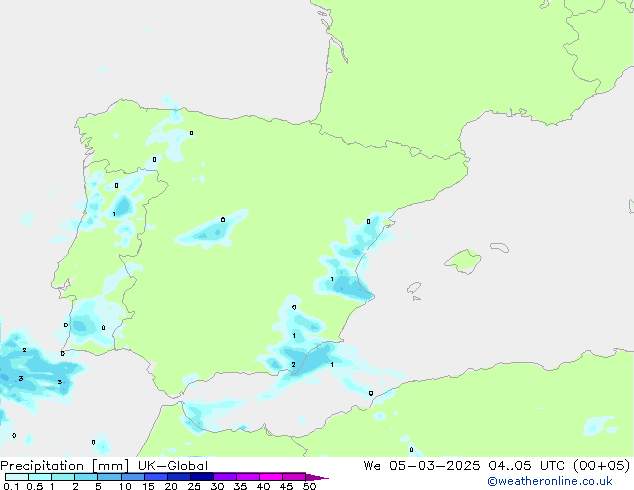Screen dimensions: 634x490
Task: Pick the legend swatch between 0.5 and 1
Action: coord(40,477)
